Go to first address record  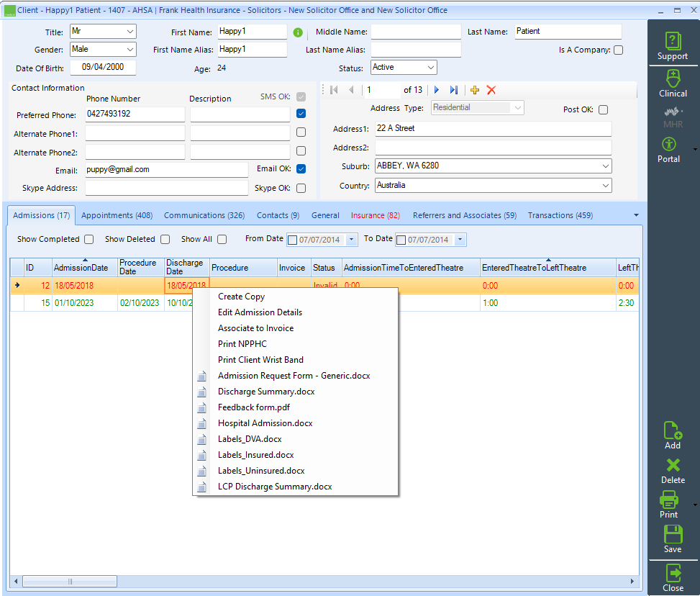334,90
